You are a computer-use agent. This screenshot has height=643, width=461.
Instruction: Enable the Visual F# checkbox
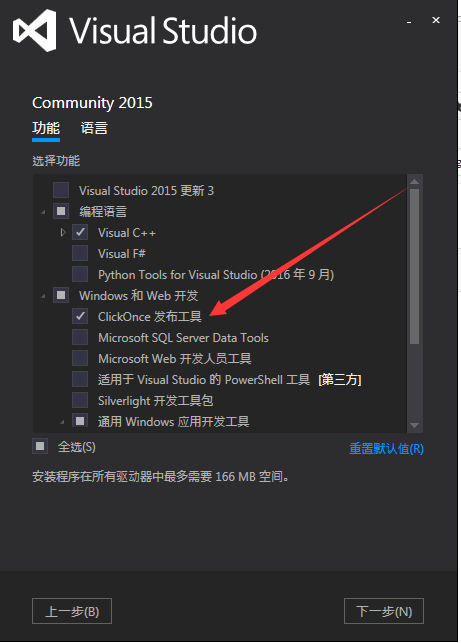80,253
